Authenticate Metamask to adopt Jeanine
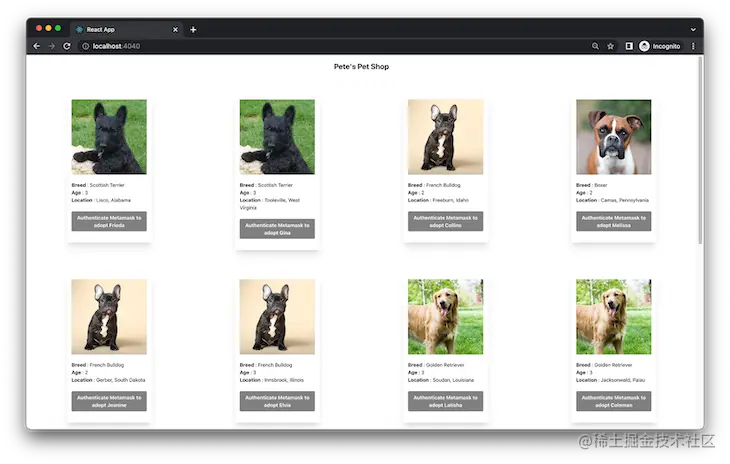 (109, 401)
